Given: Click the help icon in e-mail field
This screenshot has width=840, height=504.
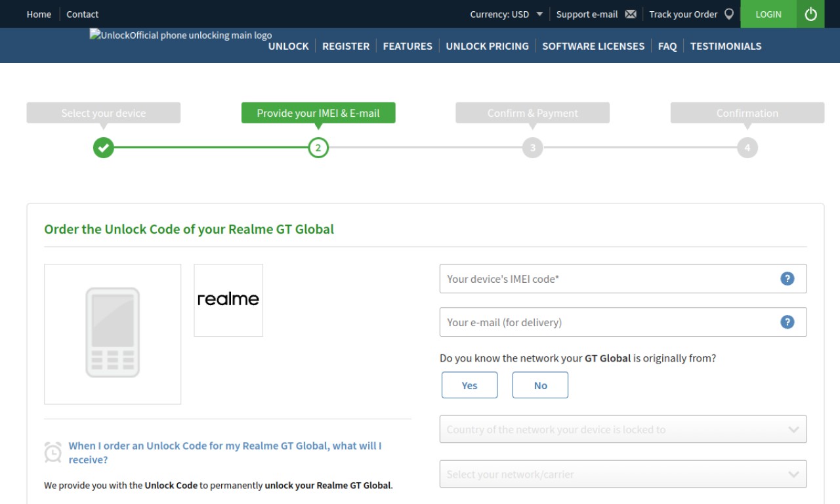Looking at the screenshot, I should pos(787,322).
